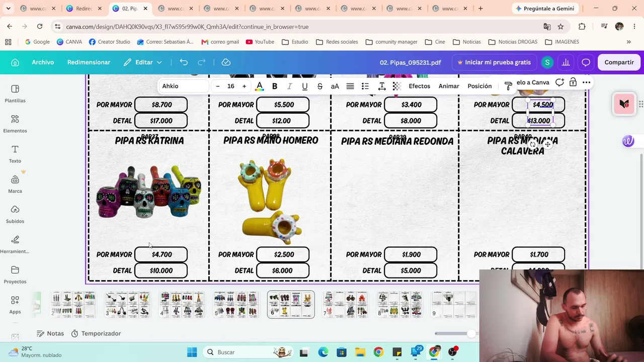Image resolution: width=644 pixels, height=362 pixels.
Task: Open the Posición panel
Action: tap(479, 86)
